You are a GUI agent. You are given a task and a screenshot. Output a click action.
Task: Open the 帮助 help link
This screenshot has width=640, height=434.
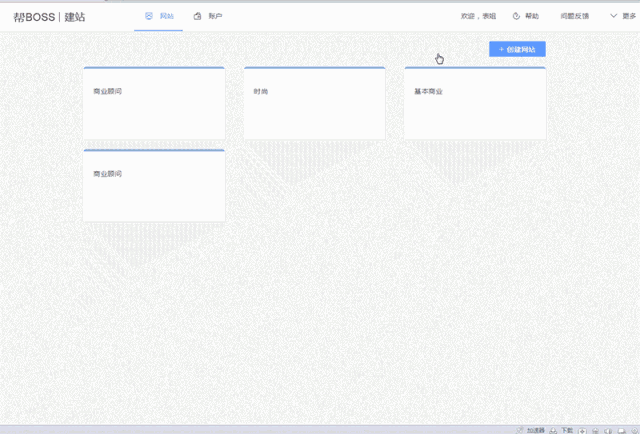tap(532, 16)
